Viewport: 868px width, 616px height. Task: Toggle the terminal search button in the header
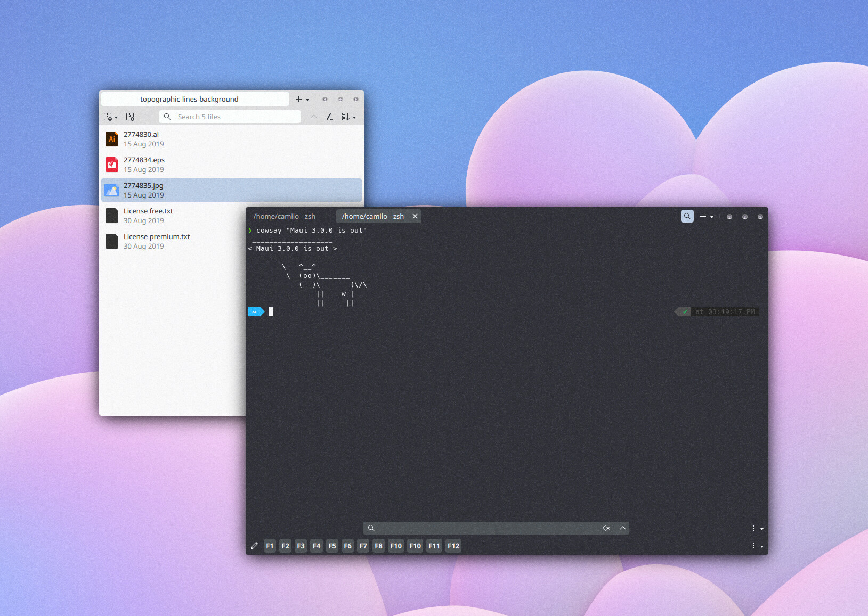687,216
